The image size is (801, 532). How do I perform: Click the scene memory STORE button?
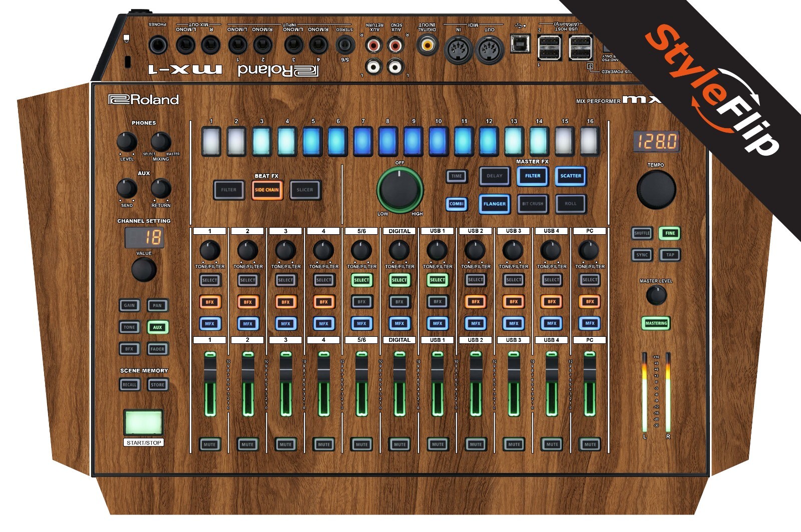click(157, 385)
